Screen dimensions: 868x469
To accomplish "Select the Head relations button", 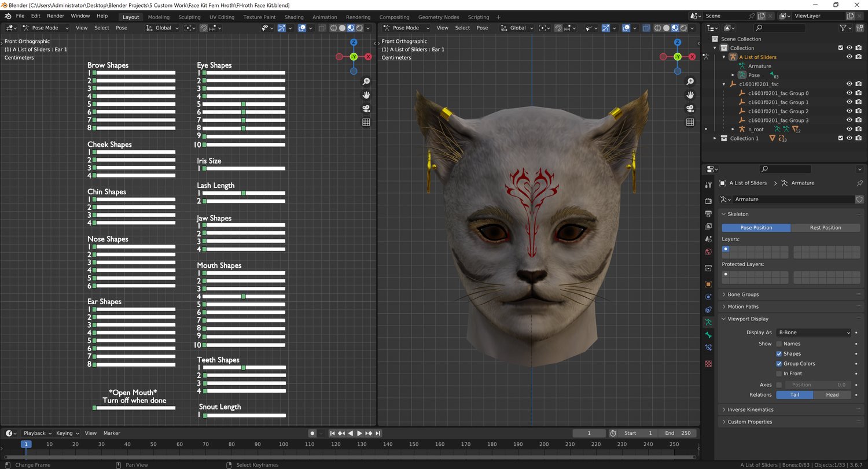I will click(832, 395).
